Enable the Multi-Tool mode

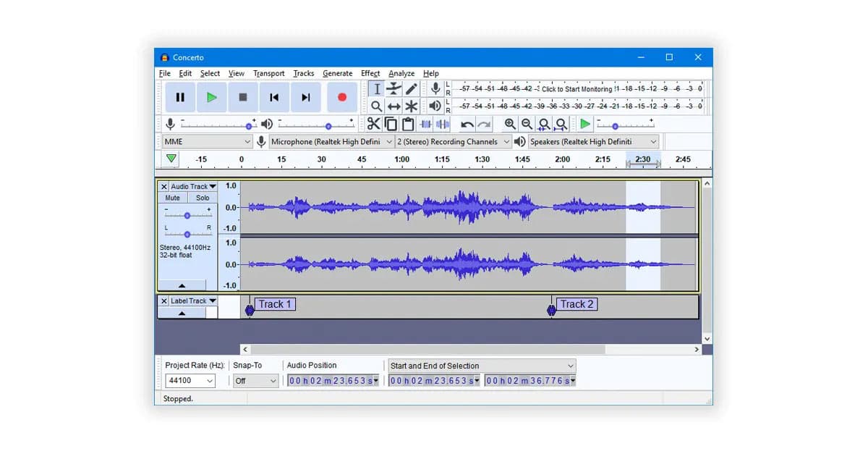(410, 106)
